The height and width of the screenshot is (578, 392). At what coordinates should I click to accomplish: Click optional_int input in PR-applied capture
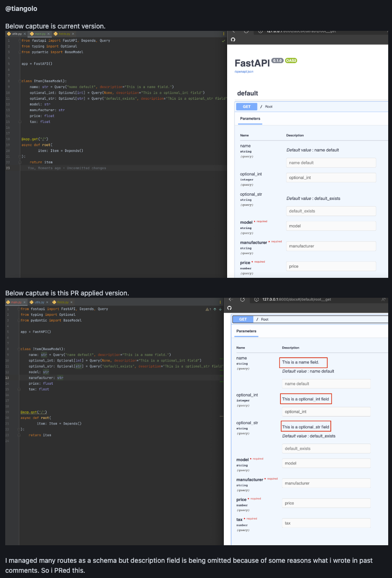point(326,412)
